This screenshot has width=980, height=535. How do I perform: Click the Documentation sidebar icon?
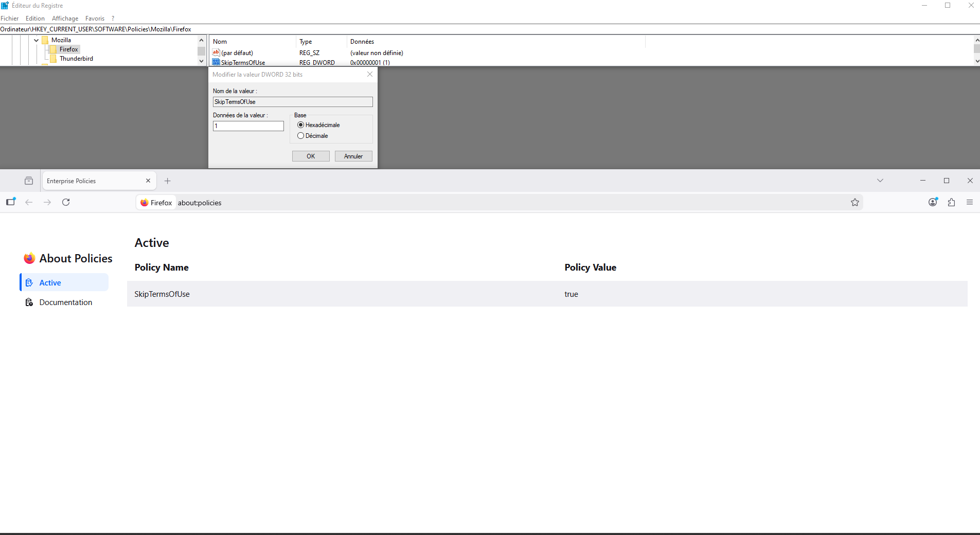tap(29, 302)
